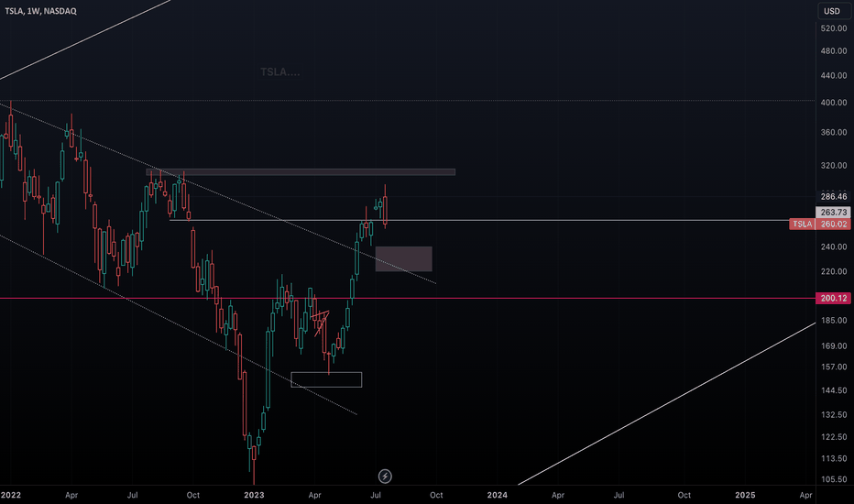Viewport: 854px width, 504px height.
Task: Click the 263.73 price label
Action: pyautogui.click(x=833, y=212)
